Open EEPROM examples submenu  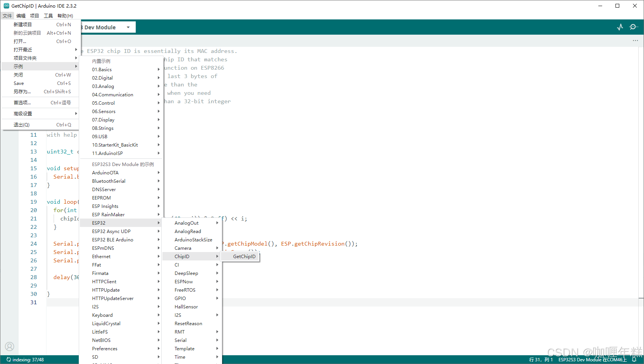(121, 198)
